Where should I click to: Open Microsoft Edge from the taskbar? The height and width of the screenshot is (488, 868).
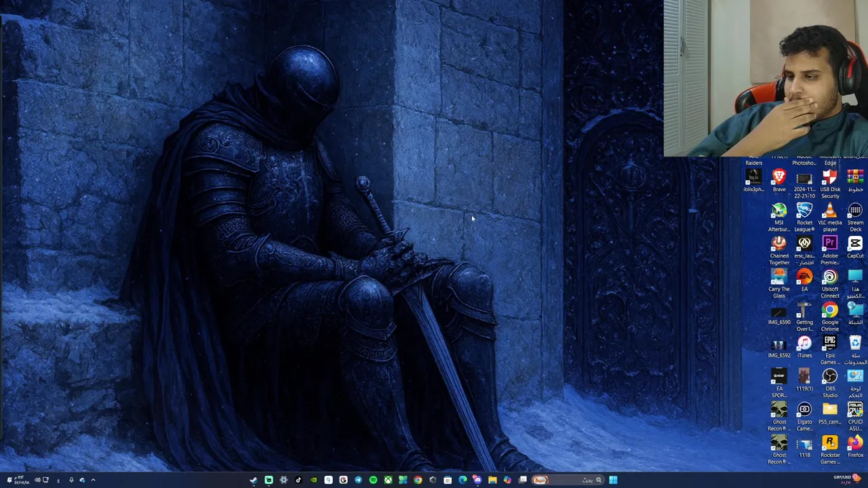tap(462, 480)
